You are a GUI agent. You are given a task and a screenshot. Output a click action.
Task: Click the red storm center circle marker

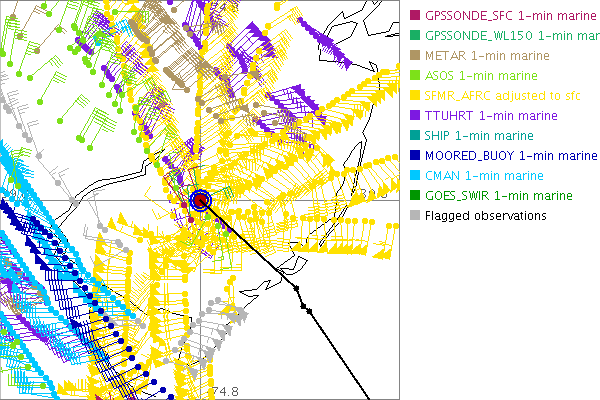click(x=201, y=201)
